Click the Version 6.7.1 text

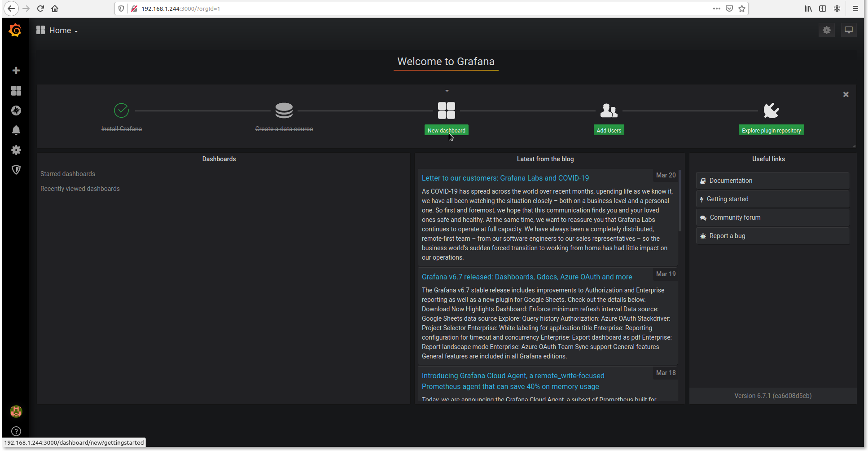pos(773,396)
